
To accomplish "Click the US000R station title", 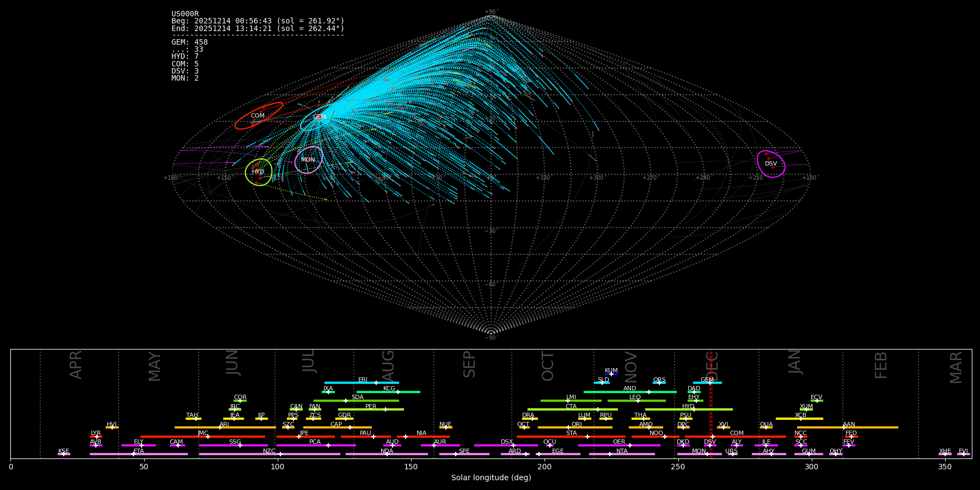I will [x=185, y=14].
